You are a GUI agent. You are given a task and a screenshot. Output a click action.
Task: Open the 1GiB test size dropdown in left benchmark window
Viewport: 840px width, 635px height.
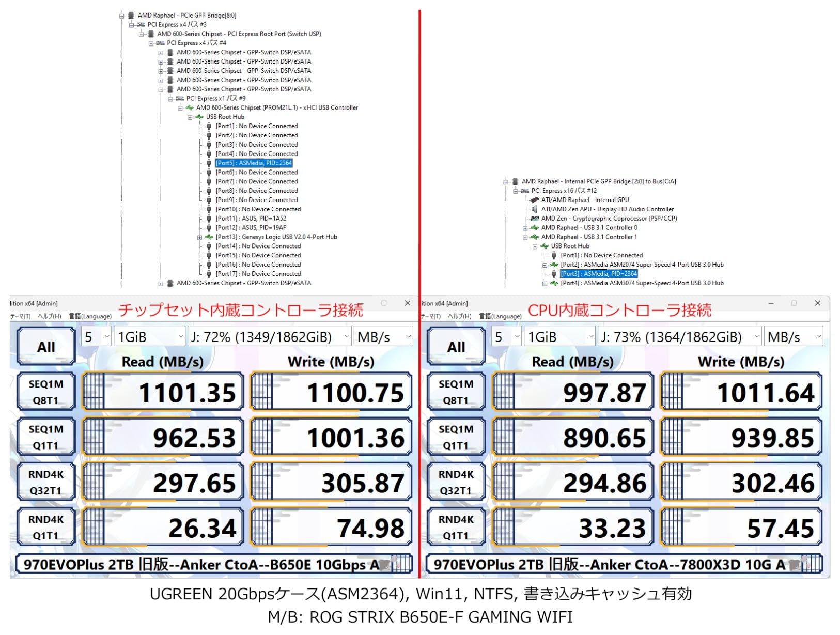(x=149, y=337)
